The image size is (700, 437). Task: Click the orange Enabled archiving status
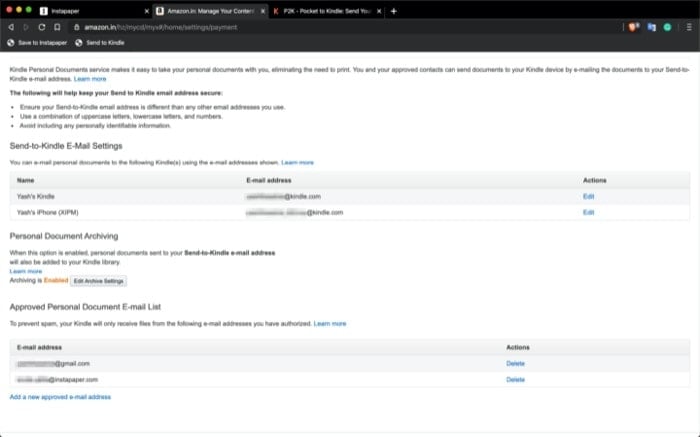click(x=56, y=280)
